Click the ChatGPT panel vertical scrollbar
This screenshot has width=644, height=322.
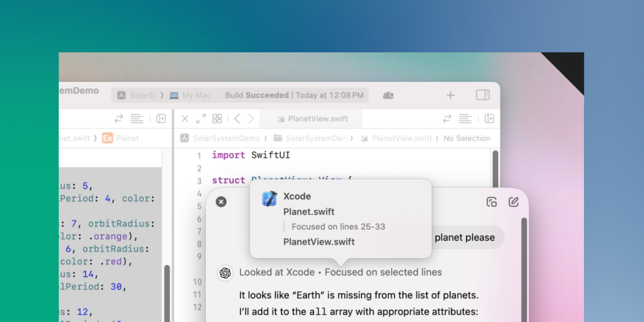click(524, 270)
